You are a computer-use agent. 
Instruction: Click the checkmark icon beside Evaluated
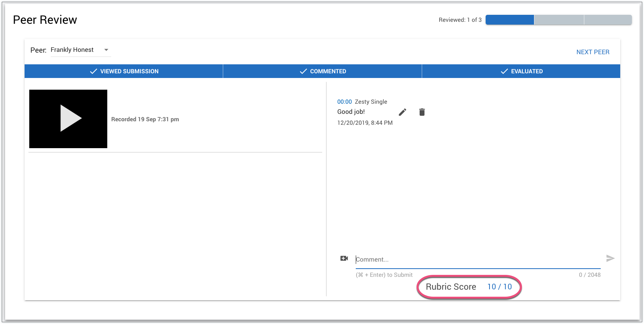pyautogui.click(x=504, y=71)
